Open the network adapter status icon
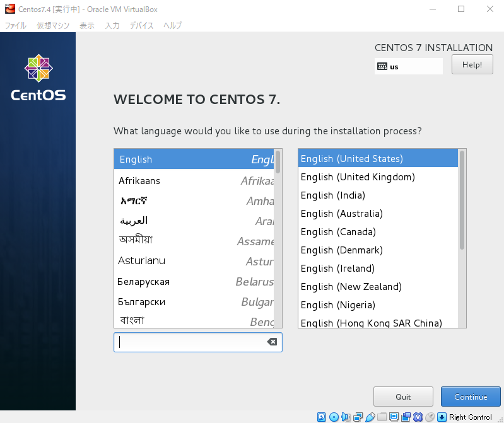Screen dimensions: 504x423 coord(358,417)
